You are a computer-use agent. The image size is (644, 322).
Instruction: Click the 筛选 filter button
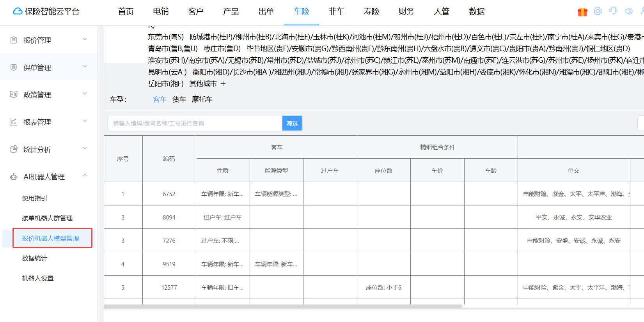[x=292, y=123]
